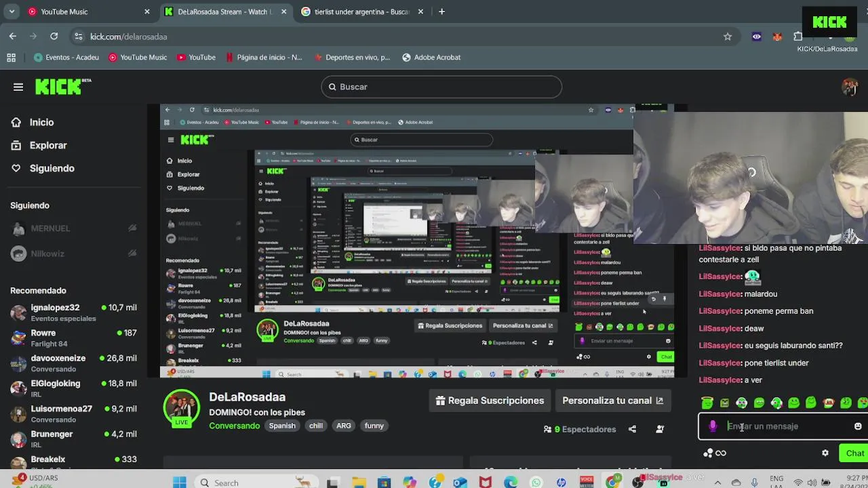Click the user icon right of share
The height and width of the screenshot is (488, 868).
pos(659,429)
